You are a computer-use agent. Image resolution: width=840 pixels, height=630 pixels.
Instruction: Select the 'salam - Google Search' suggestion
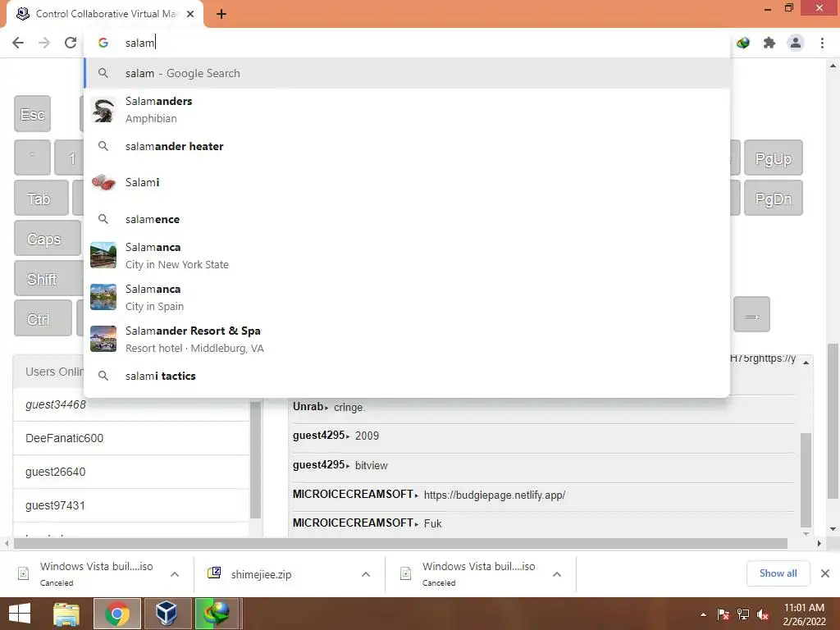407,73
